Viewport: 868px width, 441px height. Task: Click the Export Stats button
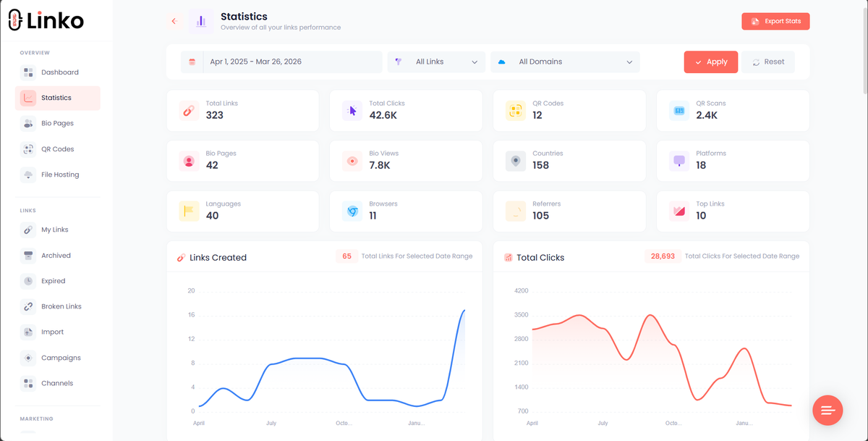click(x=775, y=21)
